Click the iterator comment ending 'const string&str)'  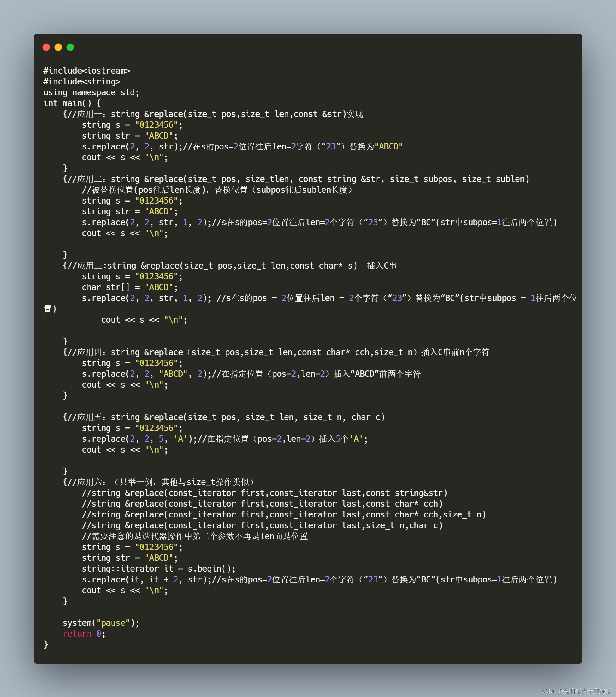pos(265,493)
